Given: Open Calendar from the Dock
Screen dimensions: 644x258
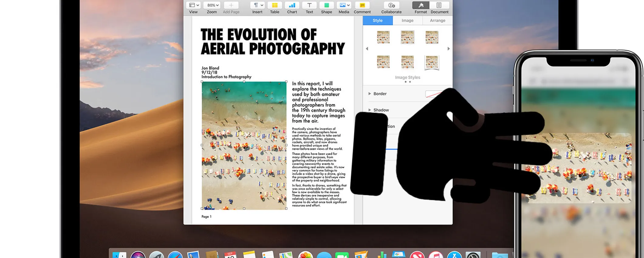Looking at the screenshot, I should [231, 255].
